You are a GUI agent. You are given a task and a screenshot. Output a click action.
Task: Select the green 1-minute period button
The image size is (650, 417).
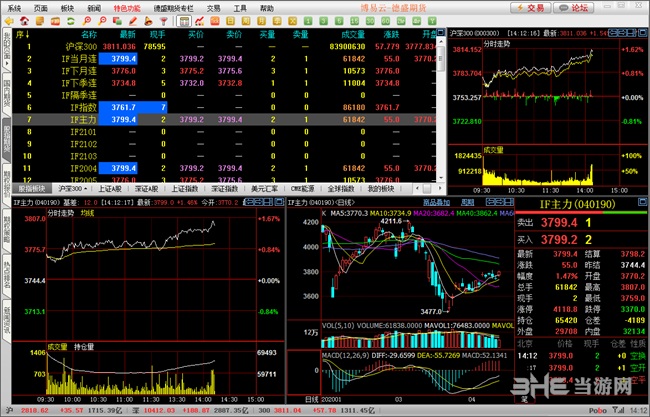(308, 21)
